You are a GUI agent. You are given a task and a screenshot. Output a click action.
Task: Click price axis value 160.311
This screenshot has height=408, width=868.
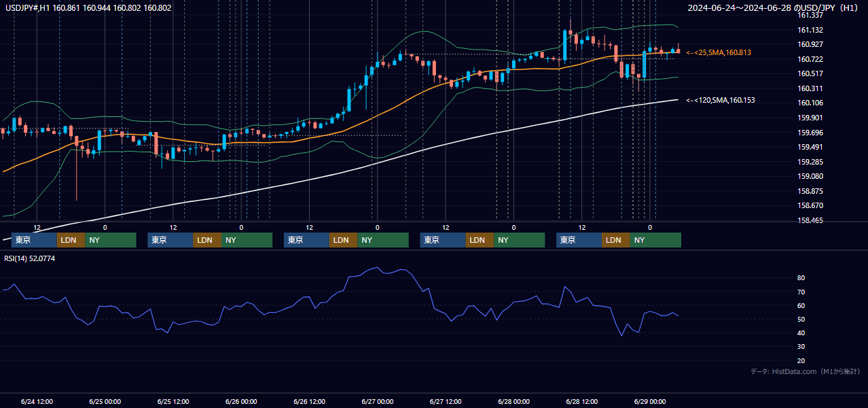click(x=810, y=88)
